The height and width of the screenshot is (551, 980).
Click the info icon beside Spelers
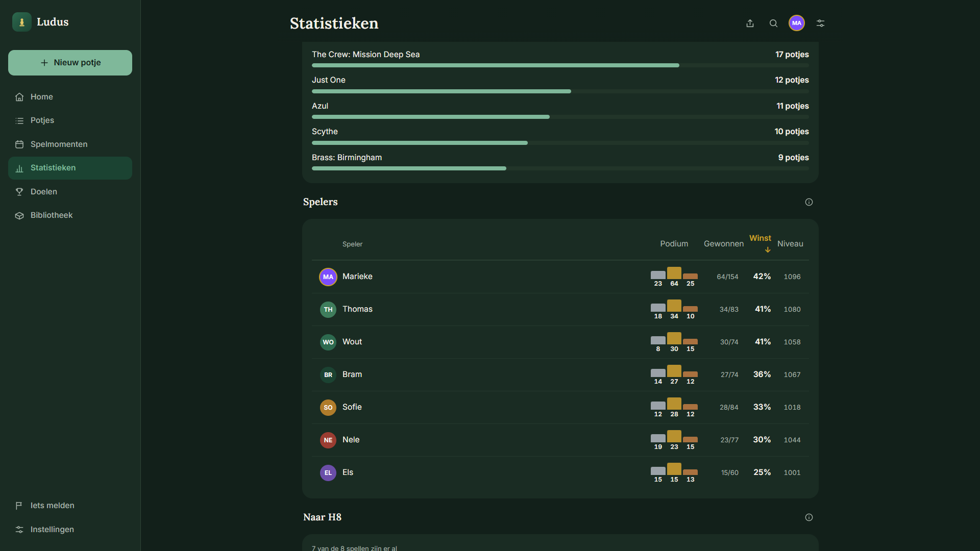pos(809,202)
